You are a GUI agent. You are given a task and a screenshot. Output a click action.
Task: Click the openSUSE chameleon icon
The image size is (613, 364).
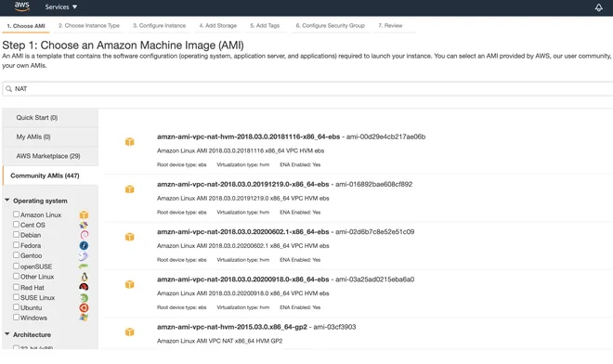pos(84,266)
